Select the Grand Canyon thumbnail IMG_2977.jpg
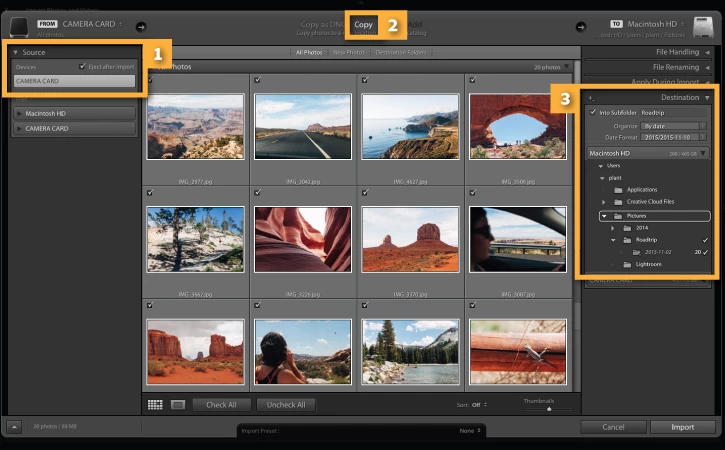Screen dimensions: 725x450 pyautogui.click(x=196, y=127)
